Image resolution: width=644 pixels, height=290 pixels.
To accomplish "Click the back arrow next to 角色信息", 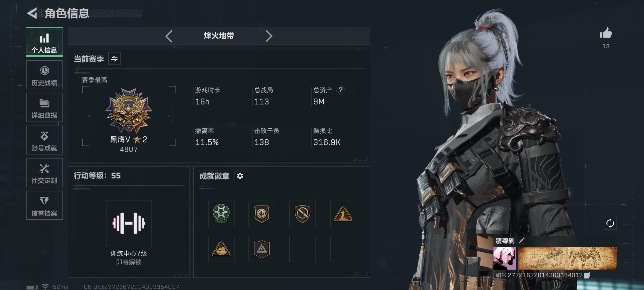I will (x=32, y=13).
